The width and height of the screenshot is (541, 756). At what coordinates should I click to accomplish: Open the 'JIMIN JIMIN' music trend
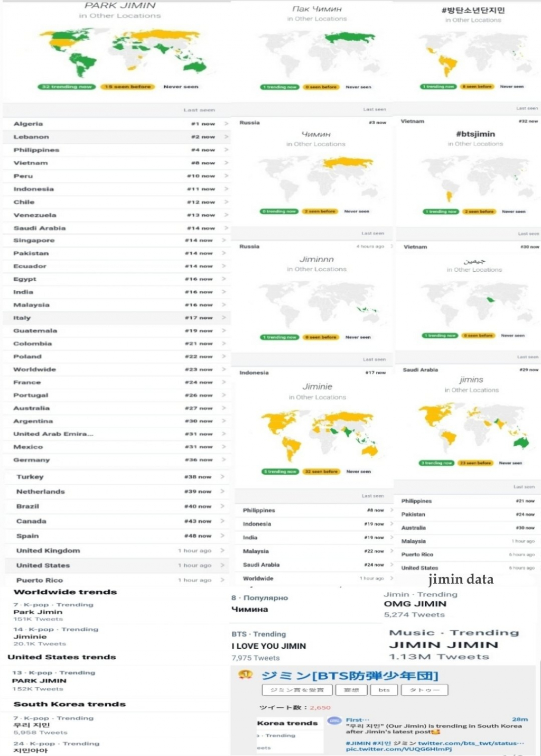click(x=444, y=645)
